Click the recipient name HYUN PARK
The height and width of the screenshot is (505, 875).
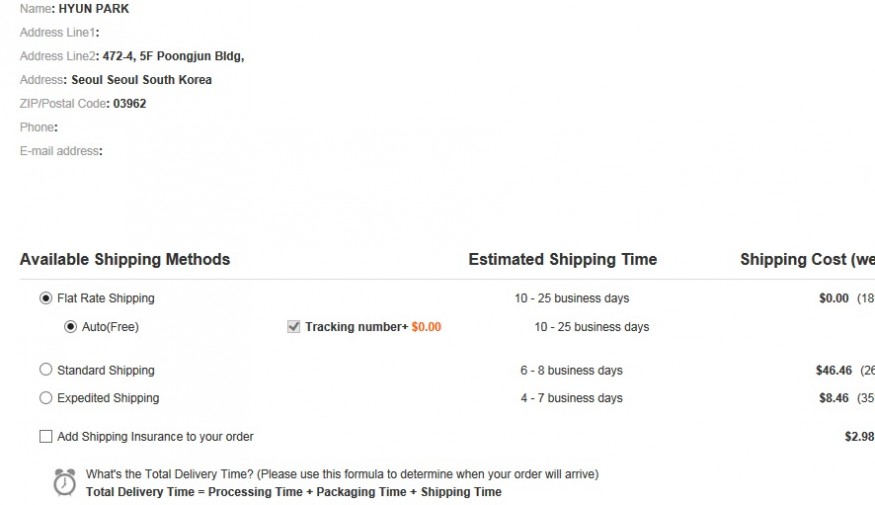[x=94, y=9]
